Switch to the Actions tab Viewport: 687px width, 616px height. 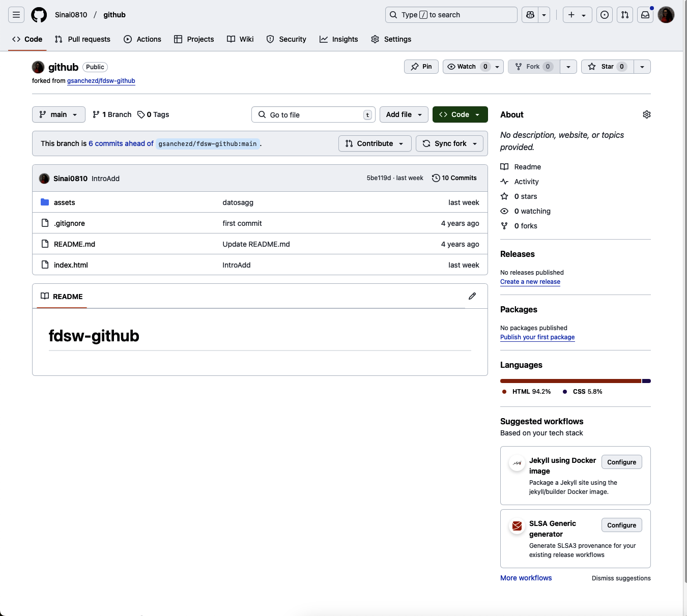(x=142, y=39)
